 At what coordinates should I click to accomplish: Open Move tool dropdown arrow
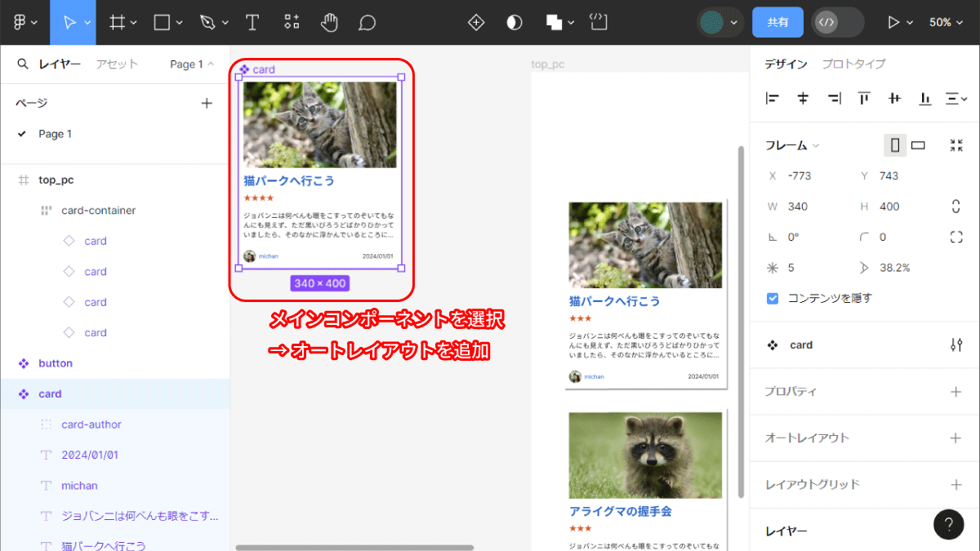(87, 23)
